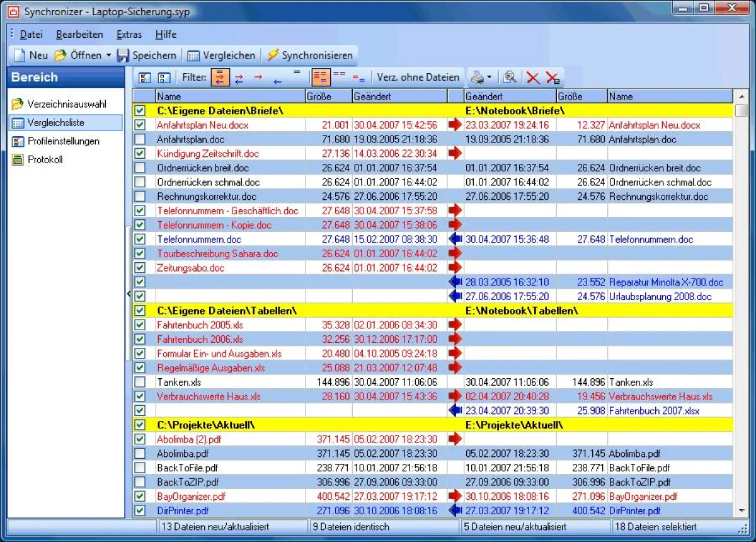Enable the checkbox for Abolimba.pdf

click(x=141, y=453)
